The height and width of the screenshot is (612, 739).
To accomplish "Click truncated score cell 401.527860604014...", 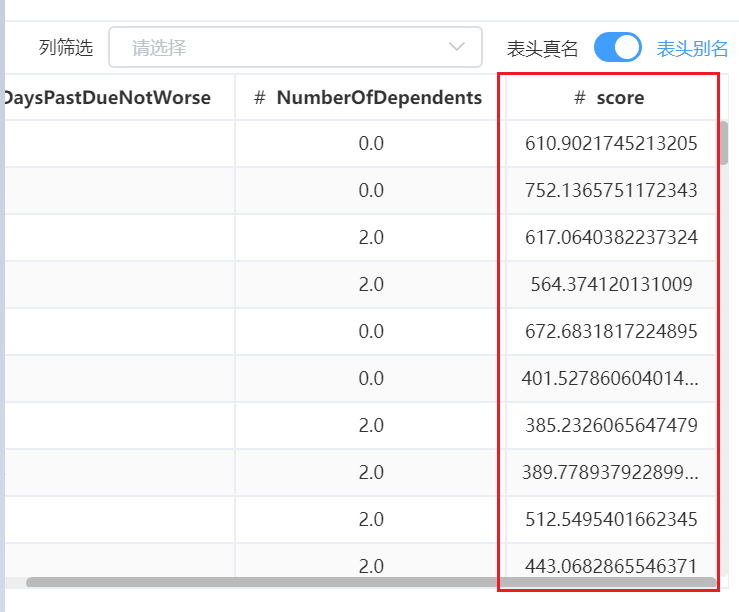I will (610, 378).
